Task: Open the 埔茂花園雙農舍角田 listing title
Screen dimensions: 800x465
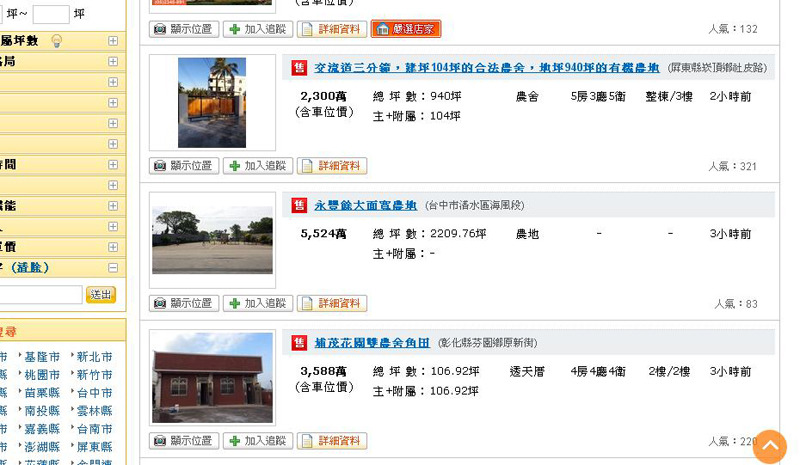Action: point(372,342)
